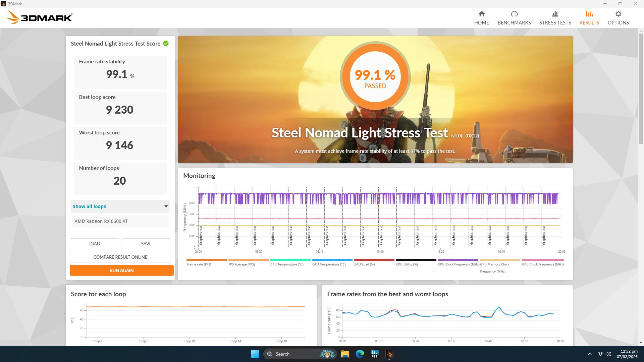Image resolution: width=644 pixels, height=362 pixels.
Task: Open the Benchmarks gauge icon
Action: pyautogui.click(x=514, y=14)
